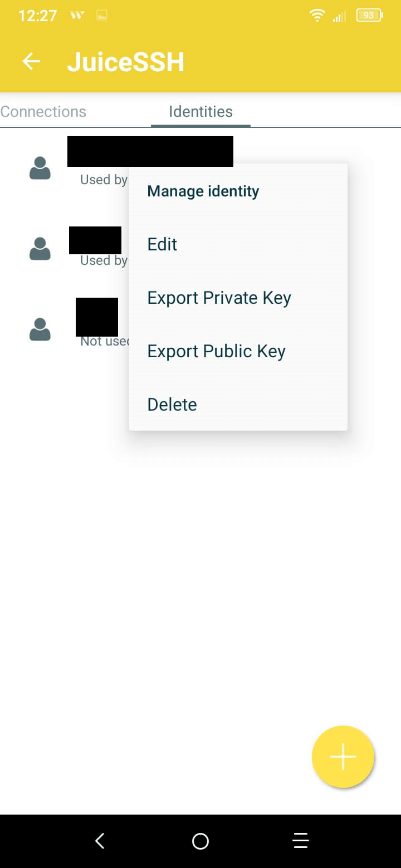The width and height of the screenshot is (401, 868).
Task: Tap the Android recent apps button
Action: pyautogui.click(x=301, y=841)
